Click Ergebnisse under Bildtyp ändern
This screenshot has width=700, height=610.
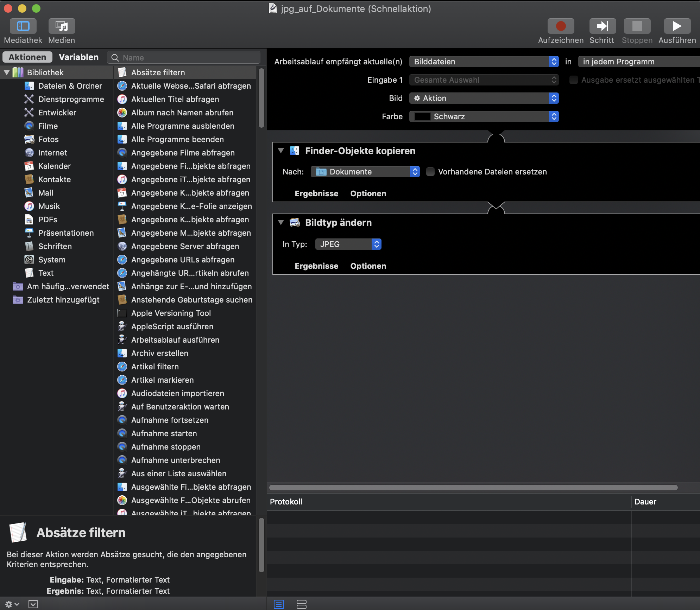316,266
